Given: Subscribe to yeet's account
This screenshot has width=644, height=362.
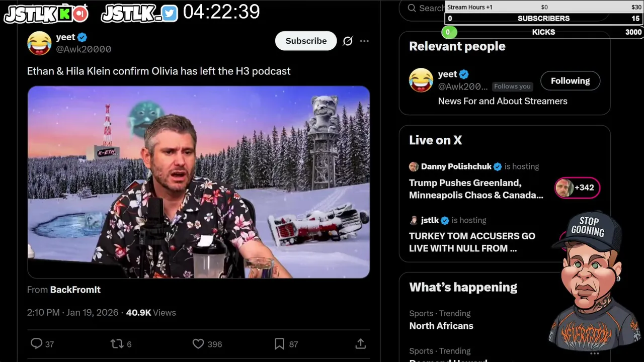Looking at the screenshot, I should point(306,41).
